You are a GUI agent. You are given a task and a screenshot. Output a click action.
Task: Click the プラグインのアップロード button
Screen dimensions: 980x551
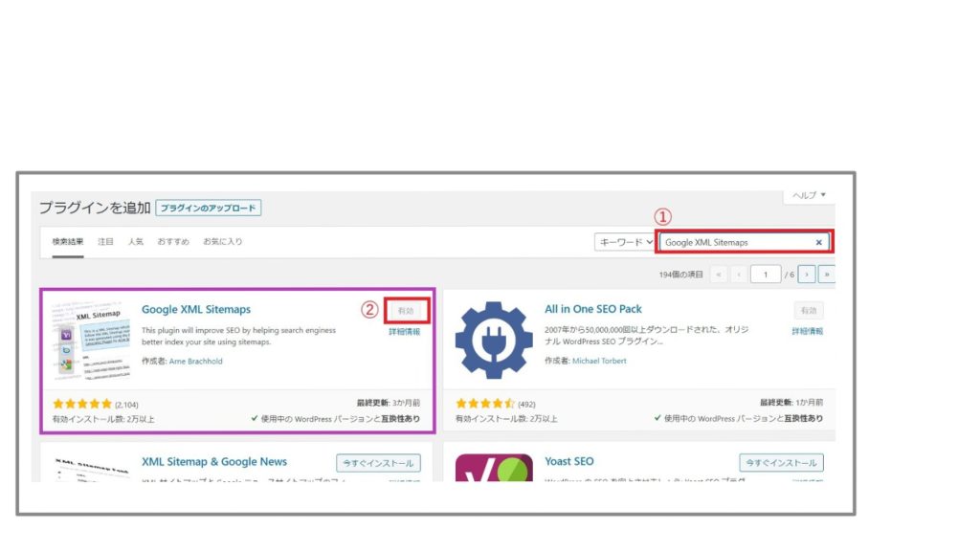click(208, 208)
